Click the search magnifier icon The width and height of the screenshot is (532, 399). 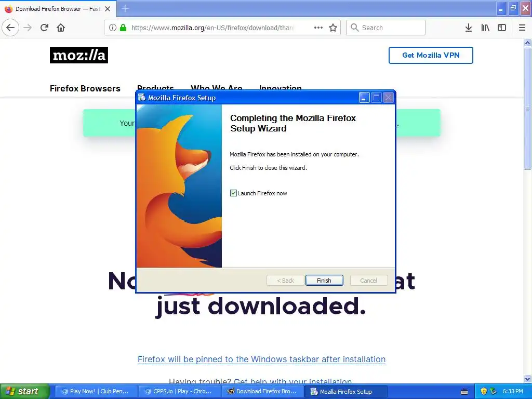(x=354, y=28)
